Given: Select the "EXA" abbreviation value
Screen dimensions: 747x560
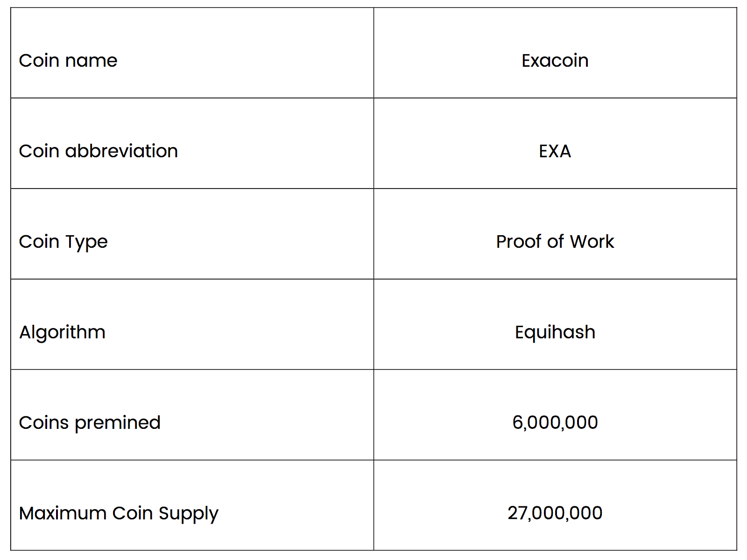Looking at the screenshot, I should click(555, 151).
